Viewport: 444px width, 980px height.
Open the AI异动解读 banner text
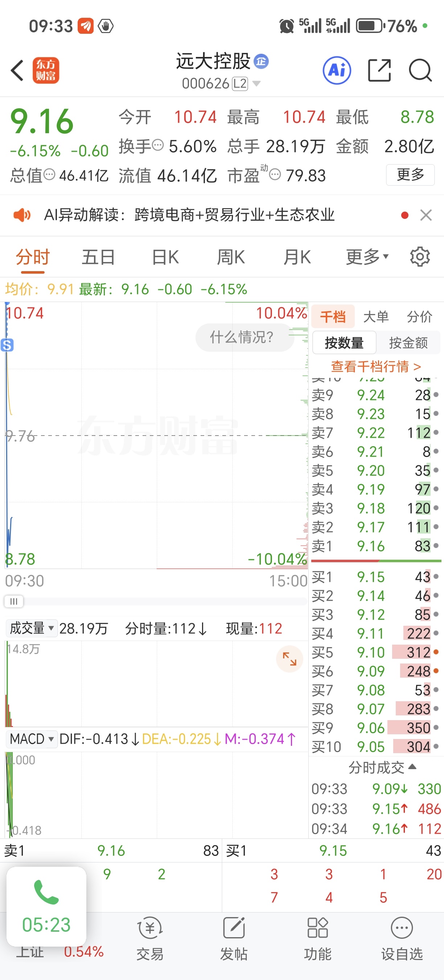click(189, 215)
